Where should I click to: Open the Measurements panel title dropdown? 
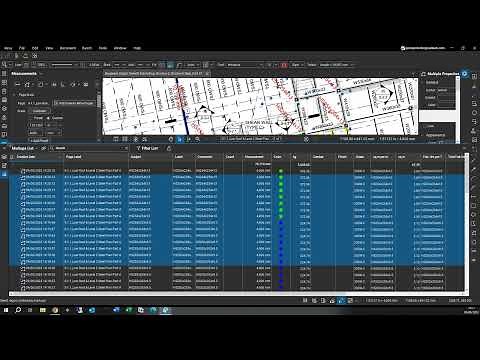(x=41, y=74)
